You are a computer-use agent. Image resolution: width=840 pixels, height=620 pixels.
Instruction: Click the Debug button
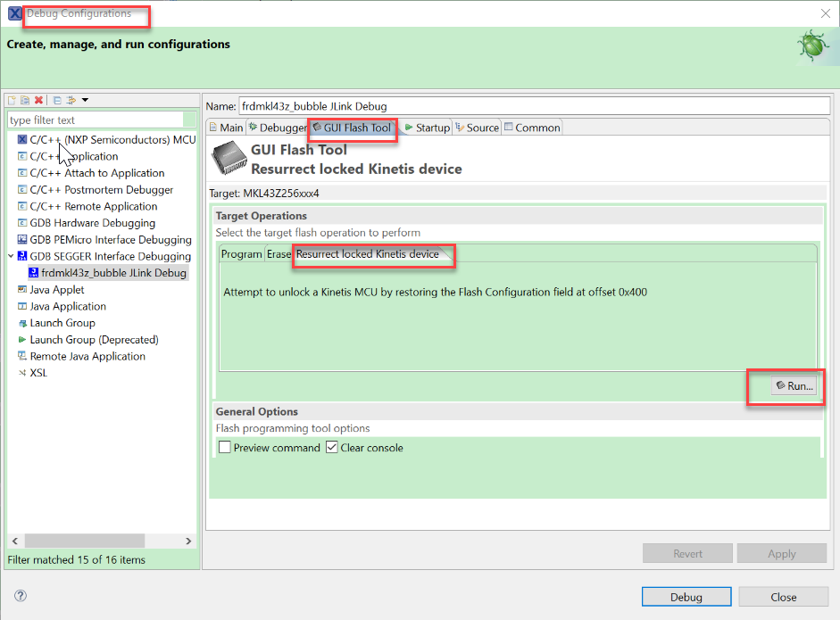coord(686,597)
